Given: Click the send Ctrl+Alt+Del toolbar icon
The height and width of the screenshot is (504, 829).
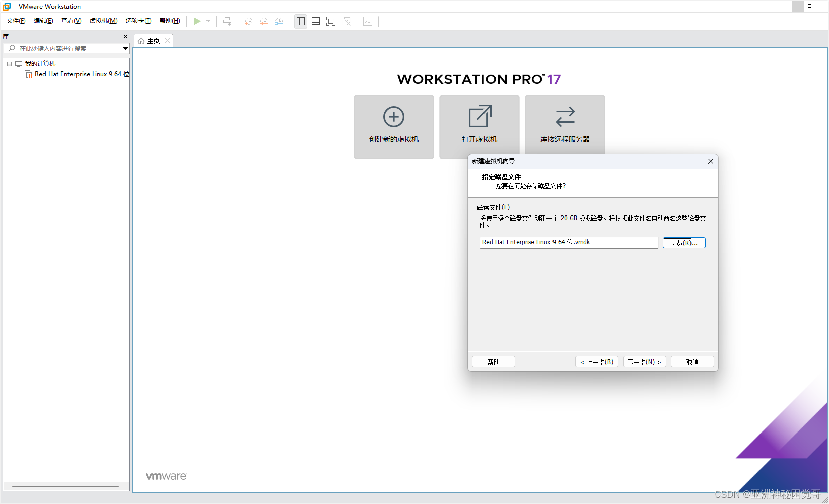Looking at the screenshot, I should click(227, 21).
